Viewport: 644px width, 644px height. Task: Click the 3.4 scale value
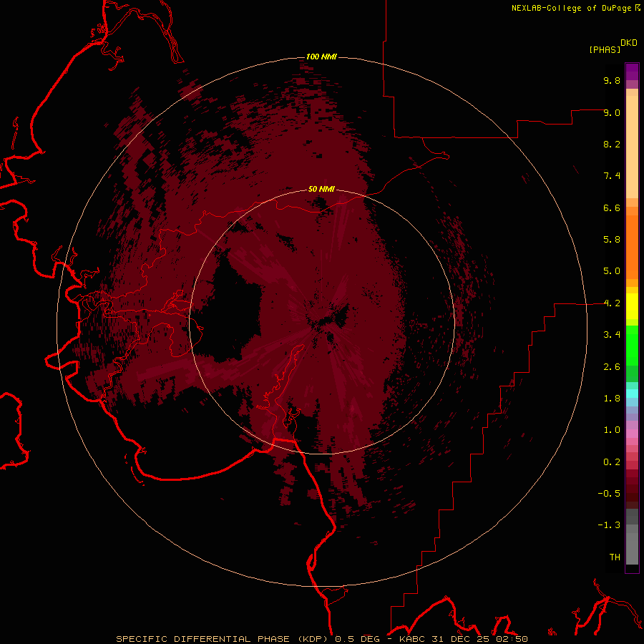click(x=612, y=335)
